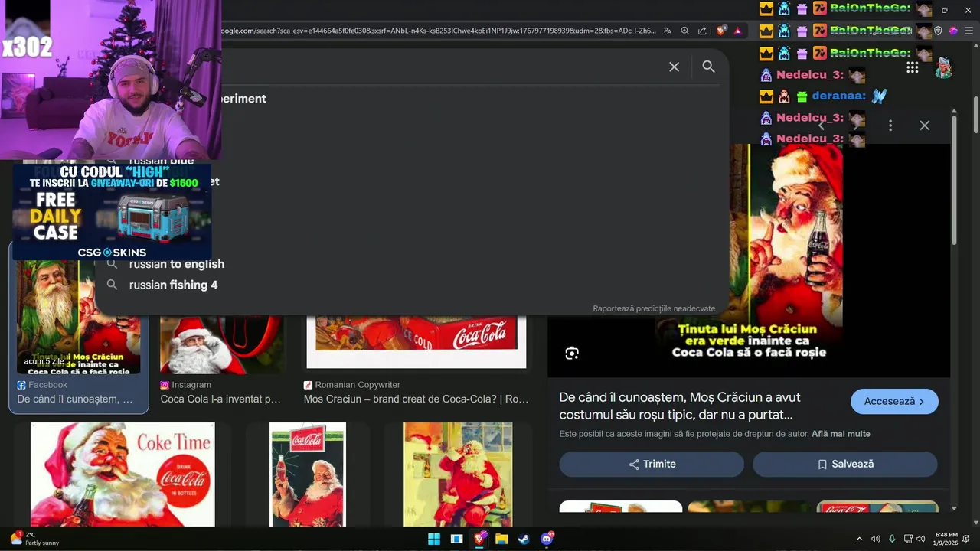Click the 'Coke Time' Santa thumbnail
Viewport: 980px width, 551px height.
click(122, 474)
